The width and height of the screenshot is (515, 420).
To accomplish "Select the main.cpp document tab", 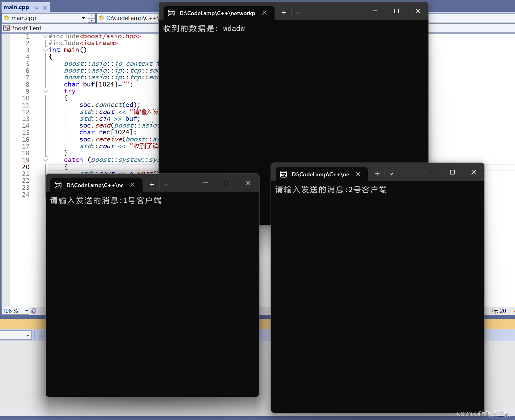I will tap(16, 7).
